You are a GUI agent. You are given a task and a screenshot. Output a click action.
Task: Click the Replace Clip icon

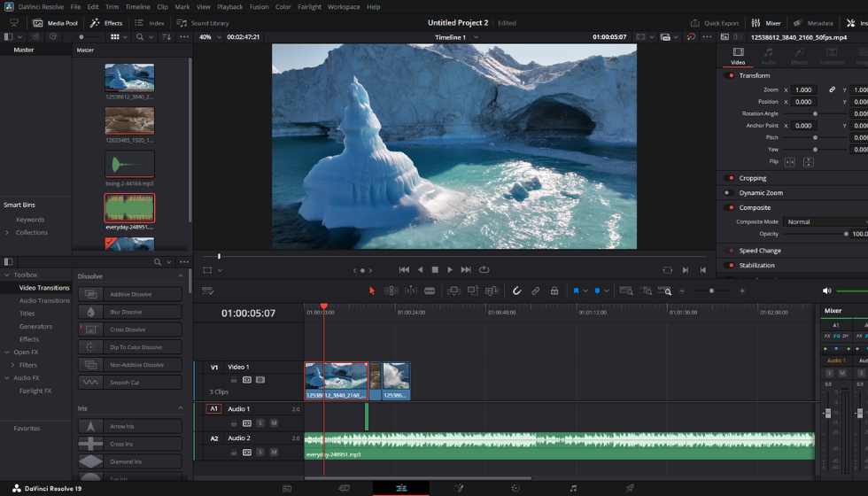492,291
